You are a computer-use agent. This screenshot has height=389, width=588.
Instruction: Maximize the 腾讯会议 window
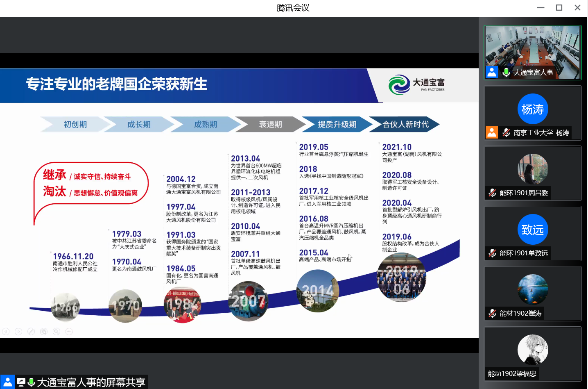(x=559, y=8)
